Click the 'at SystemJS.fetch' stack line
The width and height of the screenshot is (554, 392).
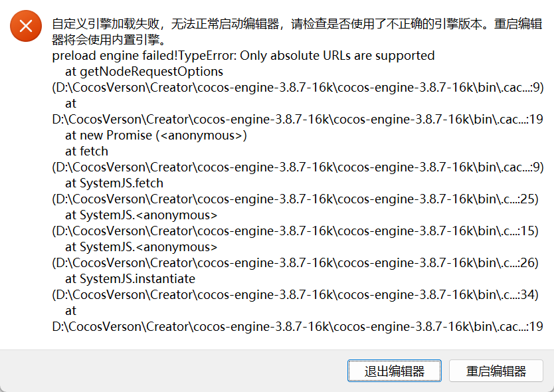114,183
